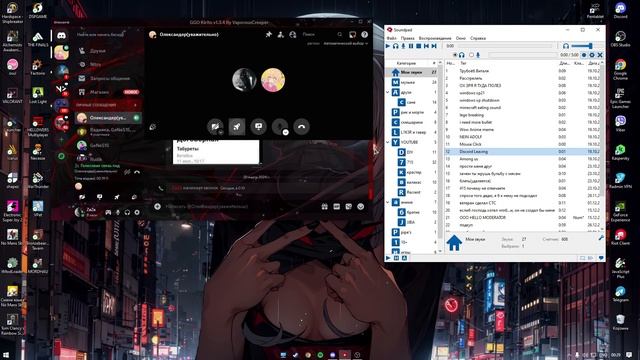The width and height of the screenshot is (640, 360).
Task: Click the recorder progress bar showing 0:00 / 5:00
Action: click(523, 55)
